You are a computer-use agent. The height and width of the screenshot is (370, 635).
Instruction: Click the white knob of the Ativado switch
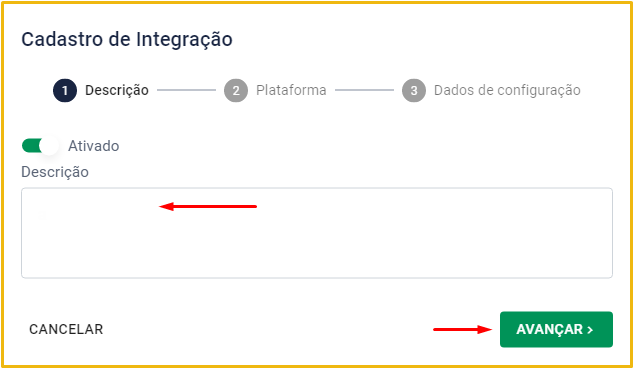49,146
